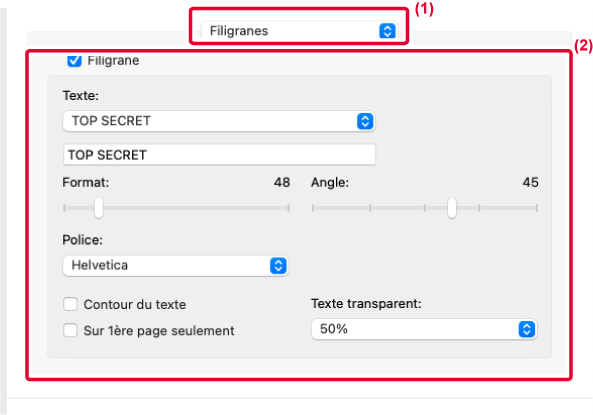593x415 pixels.
Task: Open the Filigranes panel dropdown
Action: pos(299,31)
